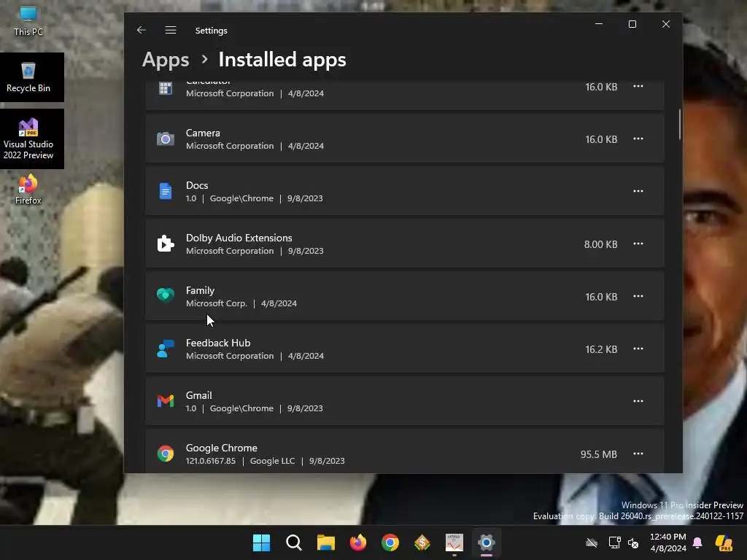Open the Settings navigation hamburger menu
The width and height of the screenshot is (747, 560).
click(x=171, y=30)
